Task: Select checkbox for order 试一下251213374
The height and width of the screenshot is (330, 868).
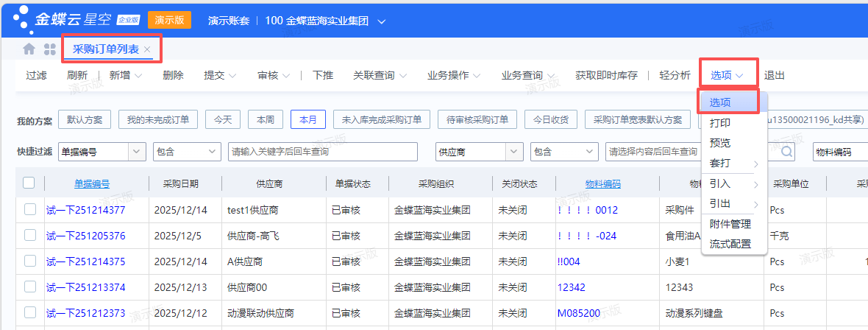Action: tap(30, 287)
